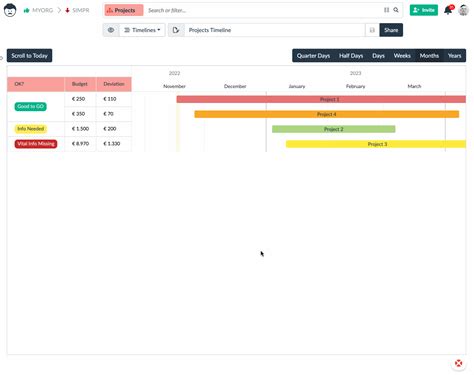Switch scale to Quarter Days

tap(313, 56)
